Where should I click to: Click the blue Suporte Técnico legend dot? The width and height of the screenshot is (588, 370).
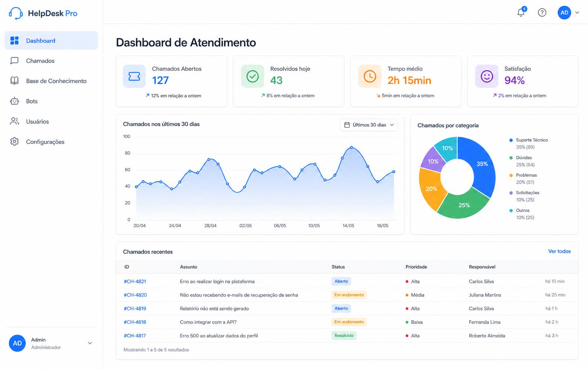click(511, 140)
